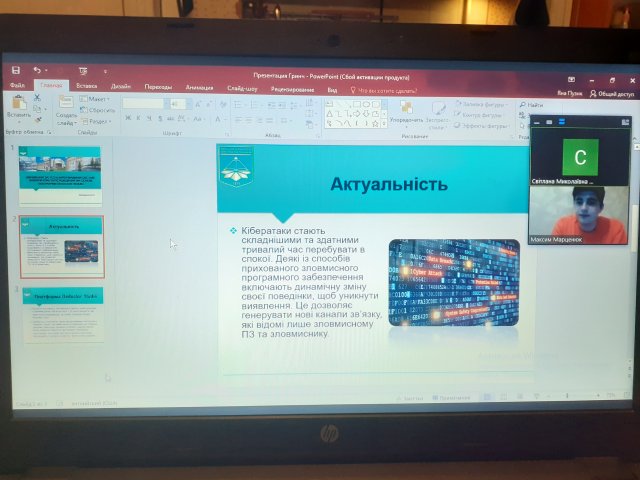Screen dimensions: 640x480
Task: Click the Cut scissors icon
Action: [39, 98]
